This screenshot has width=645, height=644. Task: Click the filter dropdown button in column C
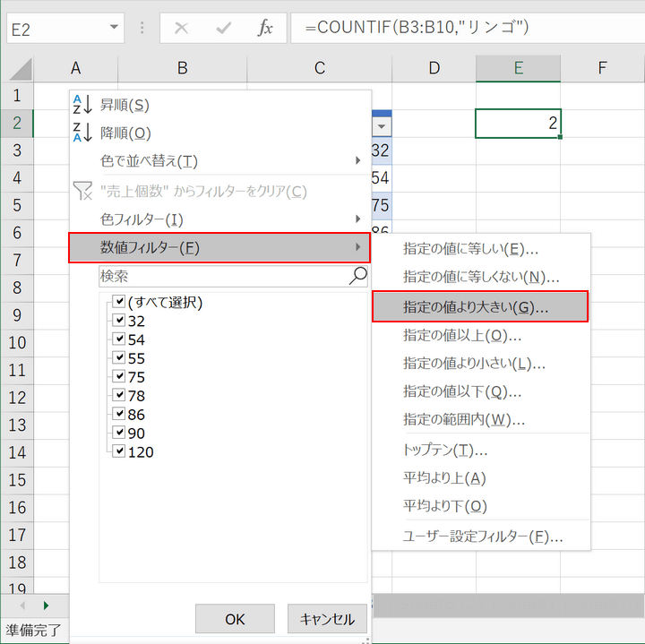point(382,126)
